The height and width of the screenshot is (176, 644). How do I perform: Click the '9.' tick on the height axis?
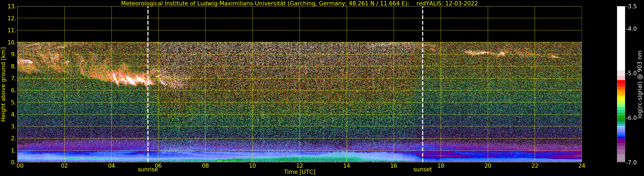[13, 54]
